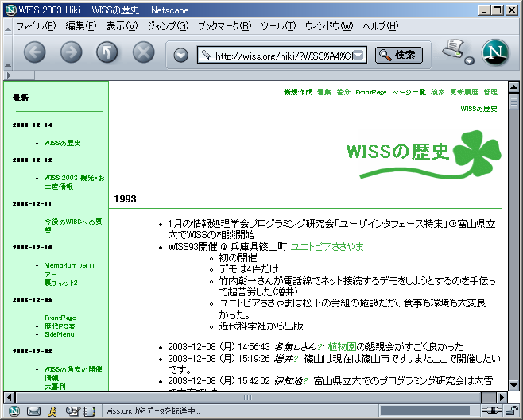This screenshot has width=523, height=420.
Task: Open the ブックマーク(B) menu
Action: click(x=224, y=26)
